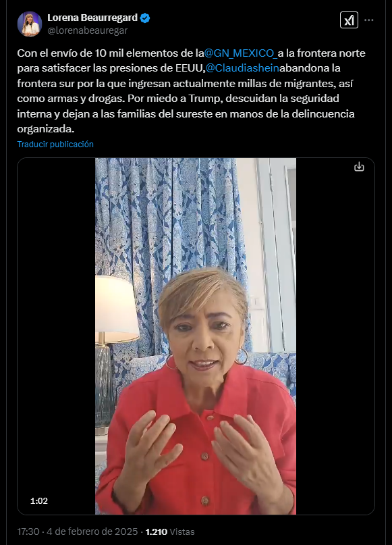Viewport: 392px width, 545px height.
Task: Click the blue verified badge
Action: [x=145, y=18]
